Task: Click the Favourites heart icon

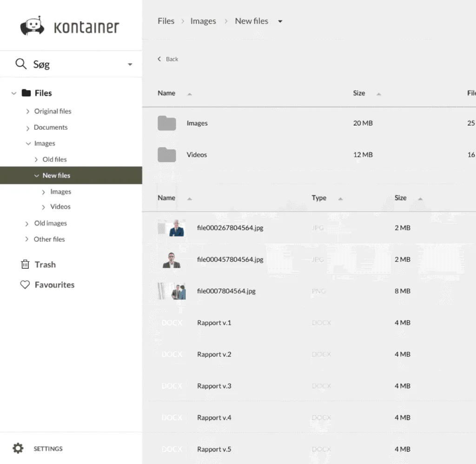Action: click(25, 285)
